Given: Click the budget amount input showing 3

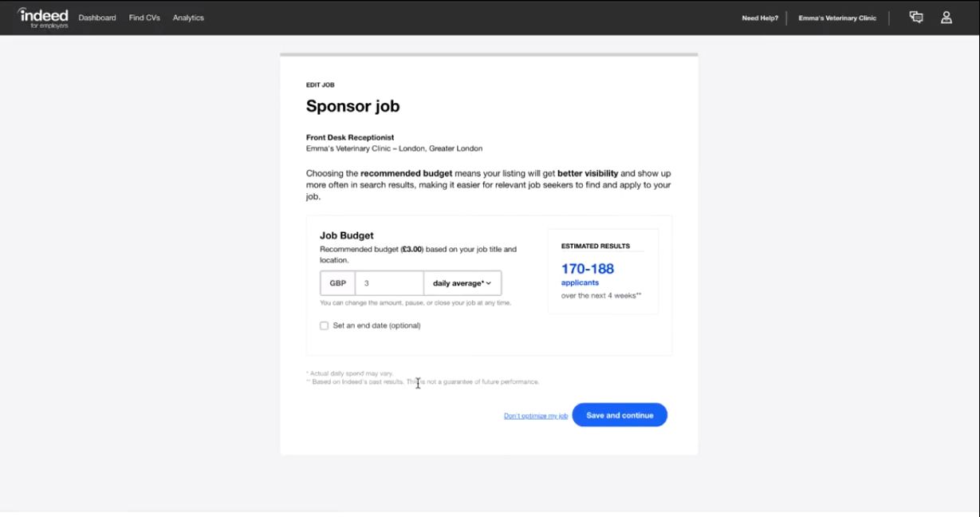Looking at the screenshot, I should 389,282.
